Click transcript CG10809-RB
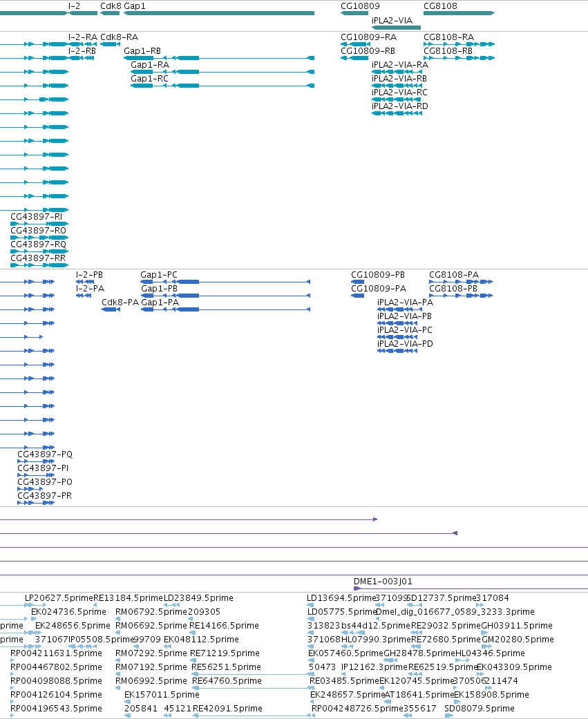This screenshot has height=719, width=588. [x=354, y=58]
